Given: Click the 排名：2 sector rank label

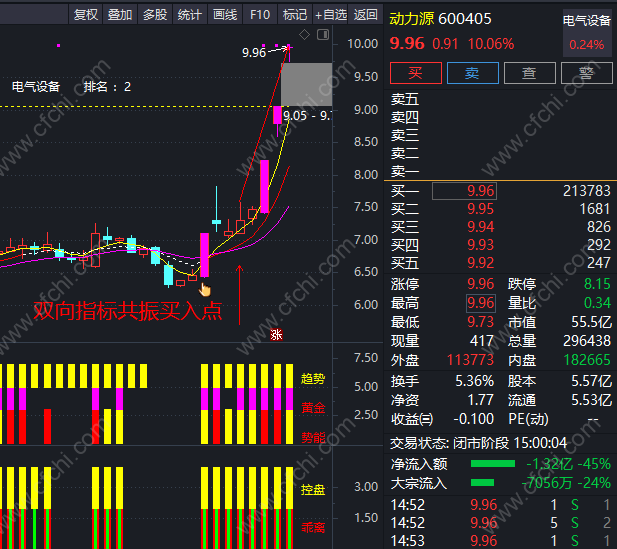Looking at the screenshot, I should pyautogui.click(x=107, y=87).
